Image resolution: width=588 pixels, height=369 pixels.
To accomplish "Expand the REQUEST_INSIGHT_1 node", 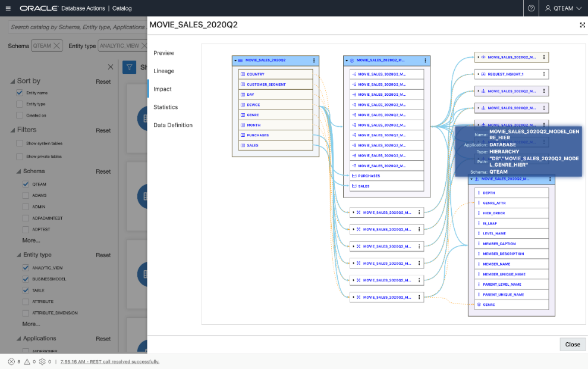I will pyautogui.click(x=477, y=74).
